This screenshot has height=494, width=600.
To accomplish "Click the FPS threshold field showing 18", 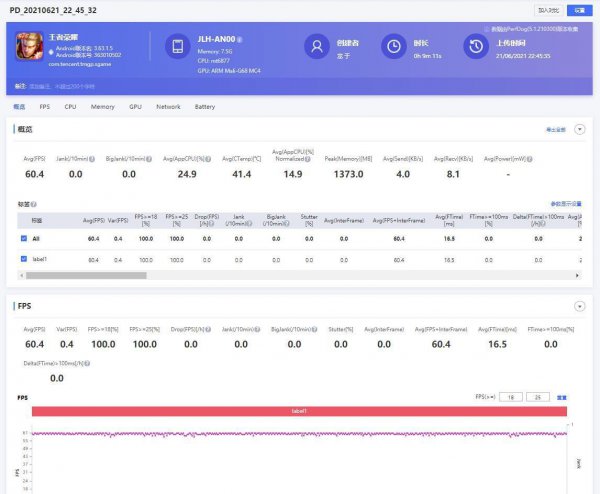I will (x=510, y=397).
